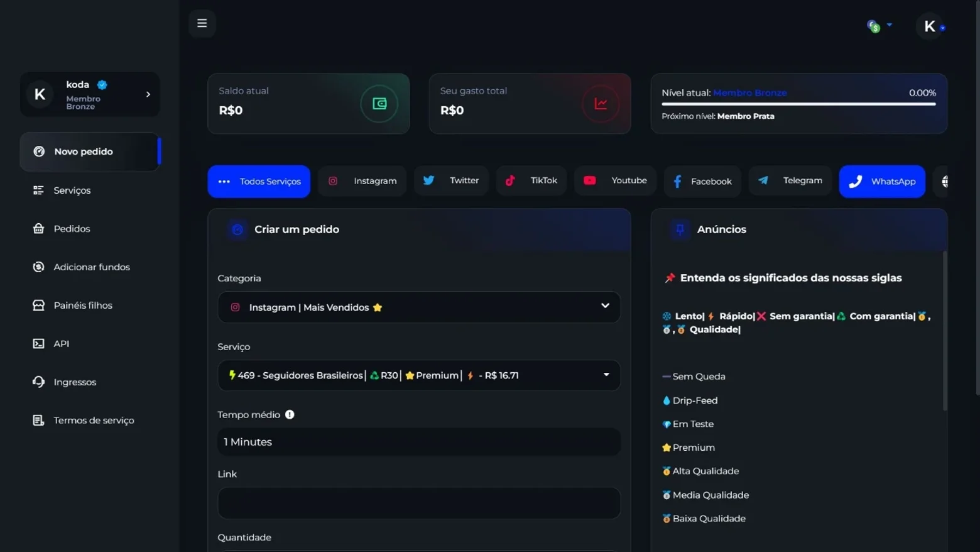Filter services by TikTok
Viewport: 980px width, 552px height.
coord(531,180)
